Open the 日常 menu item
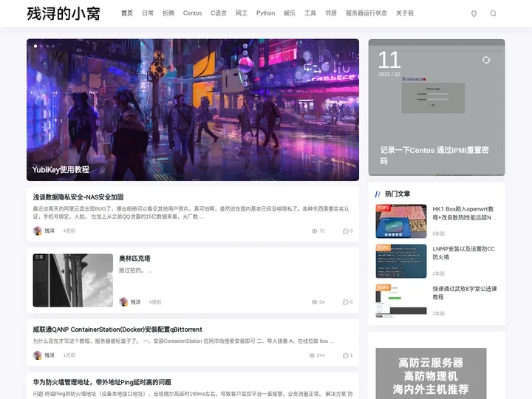Image resolution: width=532 pixels, height=399 pixels. pos(148,13)
